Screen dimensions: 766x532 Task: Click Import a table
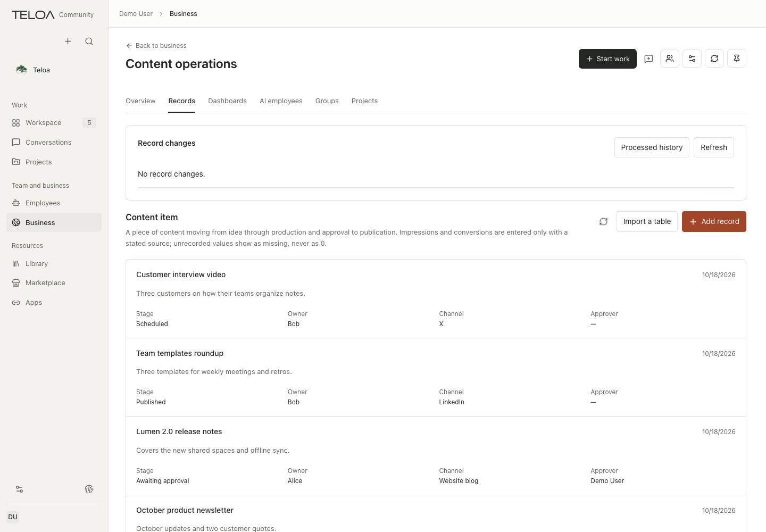(x=647, y=222)
